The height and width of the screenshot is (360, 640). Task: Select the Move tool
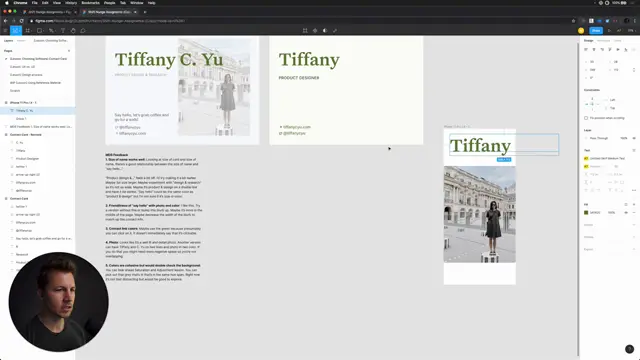tap(16, 31)
